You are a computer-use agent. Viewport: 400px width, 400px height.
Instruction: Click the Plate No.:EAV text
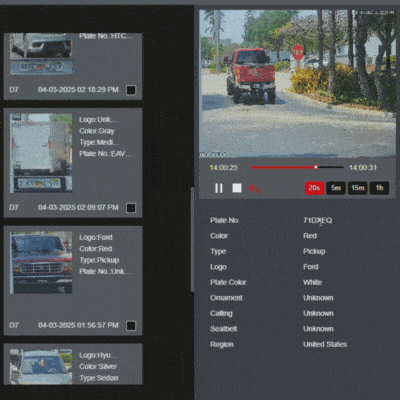(x=106, y=154)
